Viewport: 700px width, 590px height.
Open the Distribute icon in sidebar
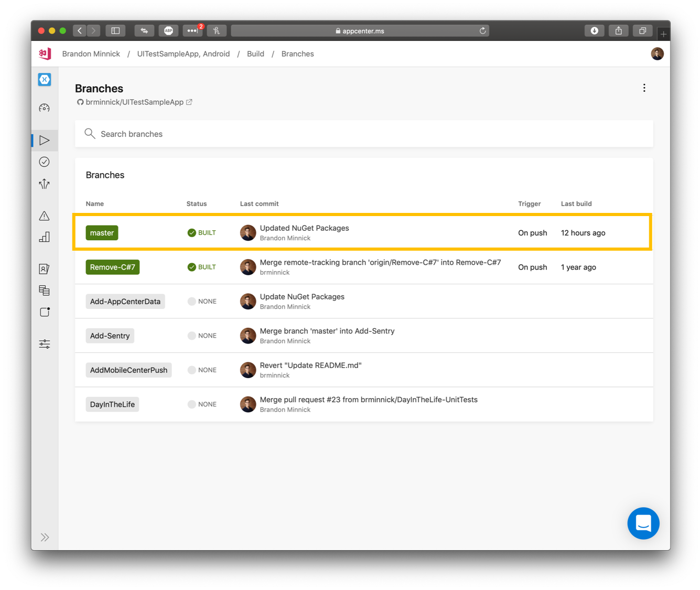pyautogui.click(x=45, y=184)
